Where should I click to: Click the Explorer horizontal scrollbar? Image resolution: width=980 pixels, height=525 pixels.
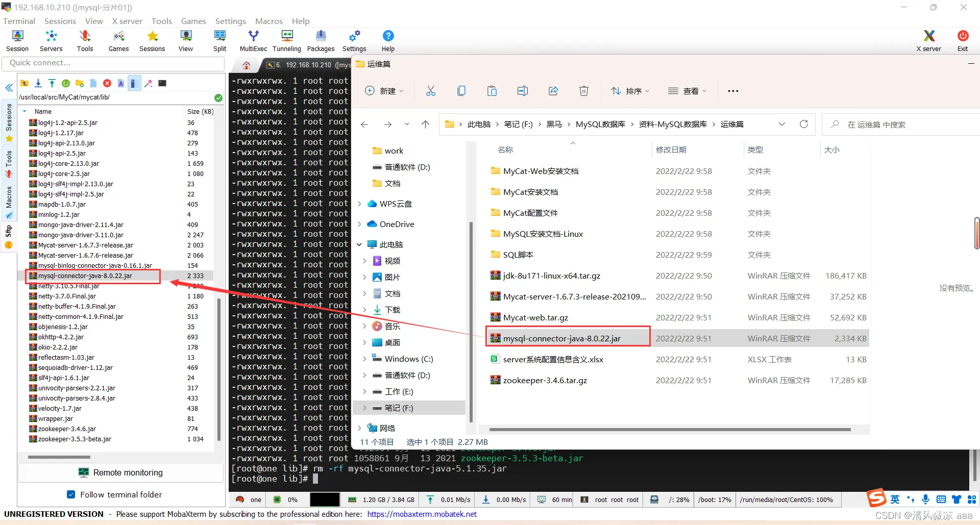[670, 430]
